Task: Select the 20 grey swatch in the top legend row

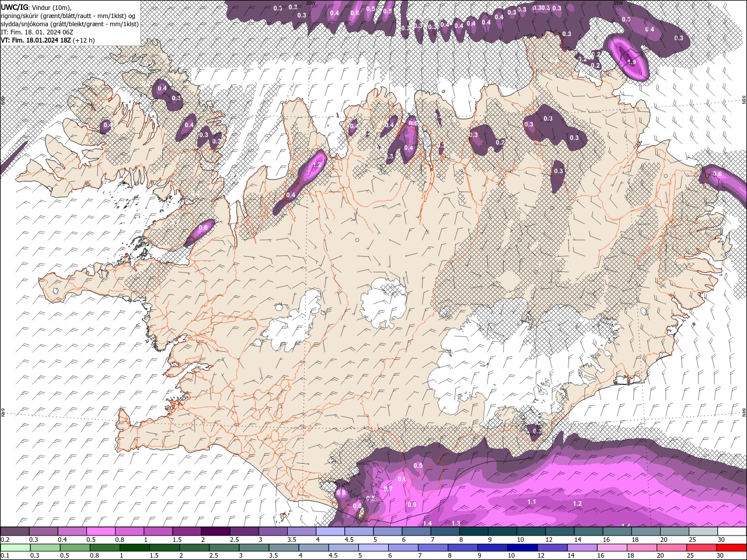Action: (x=674, y=531)
